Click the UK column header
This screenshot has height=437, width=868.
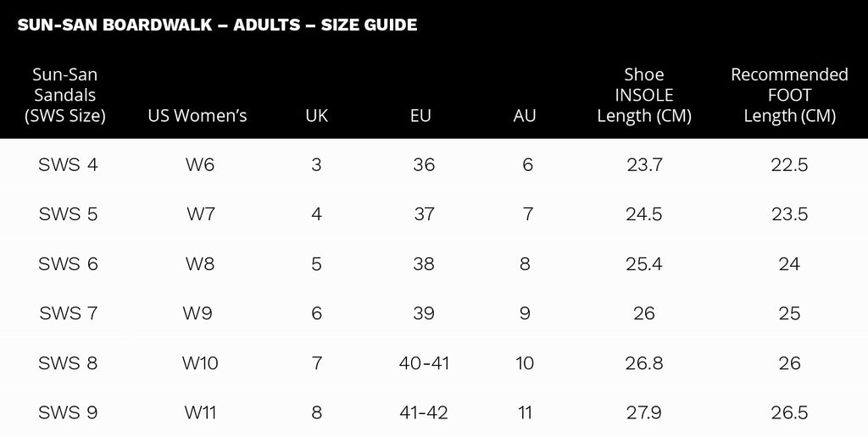[316, 116]
